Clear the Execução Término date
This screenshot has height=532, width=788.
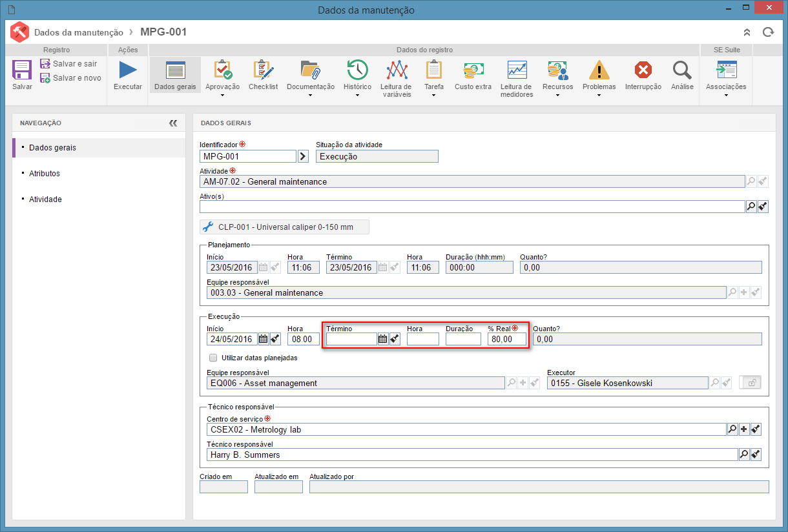pyautogui.click(x=394, y=339)
